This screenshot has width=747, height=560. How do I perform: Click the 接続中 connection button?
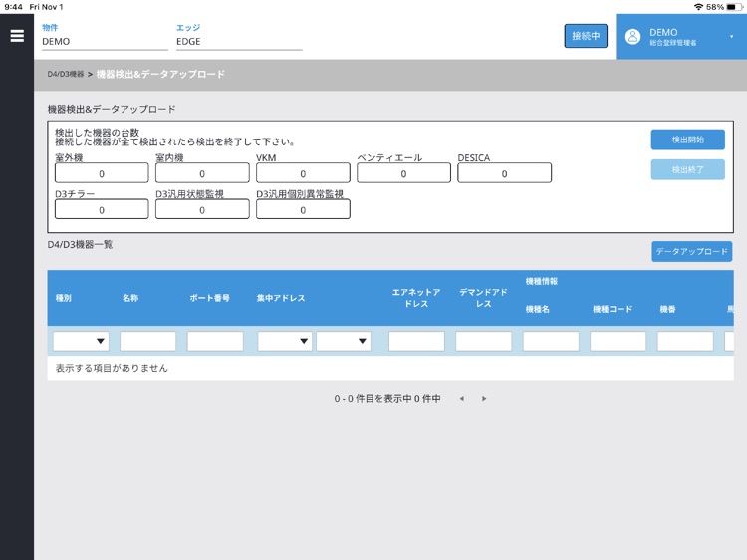pyautogui.click(x=586, y=36)
